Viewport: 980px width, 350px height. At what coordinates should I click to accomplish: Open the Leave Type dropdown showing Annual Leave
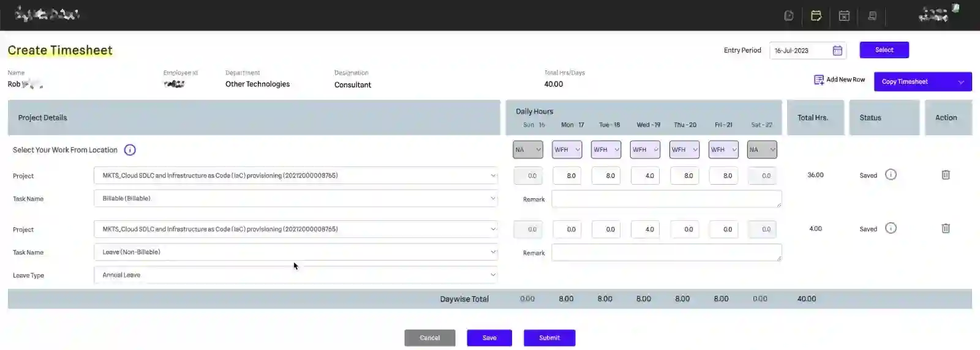click(296, 275)
